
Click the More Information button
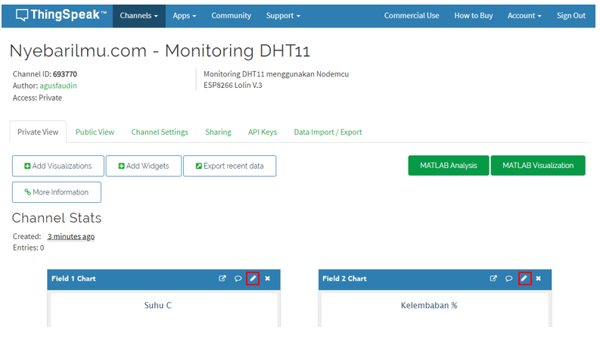pos(57,192)
